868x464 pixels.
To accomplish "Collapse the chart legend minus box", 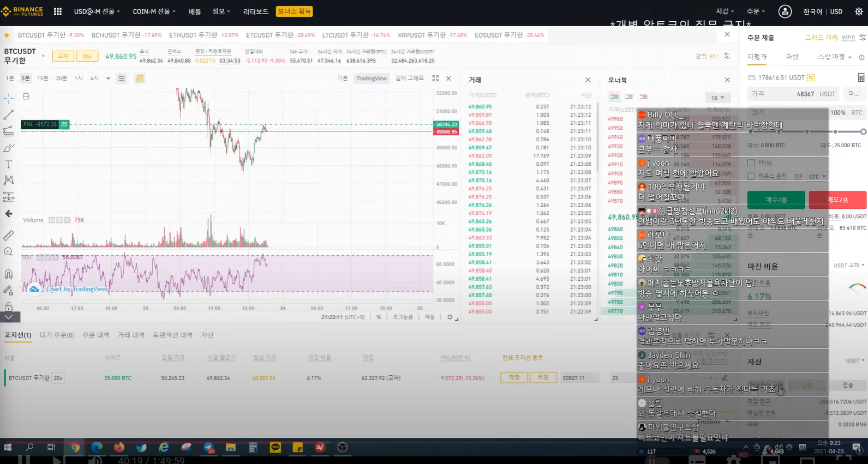I will pos(26,97).
